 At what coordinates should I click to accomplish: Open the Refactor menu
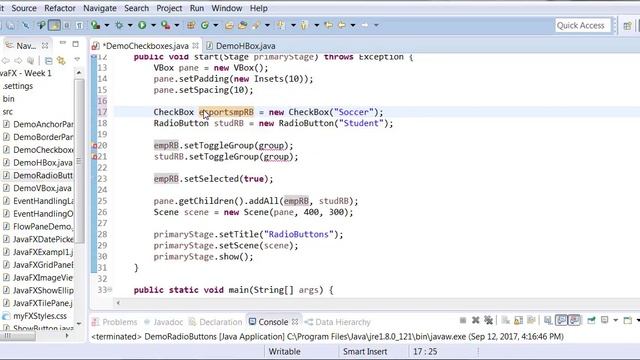[x=60, y=8]
